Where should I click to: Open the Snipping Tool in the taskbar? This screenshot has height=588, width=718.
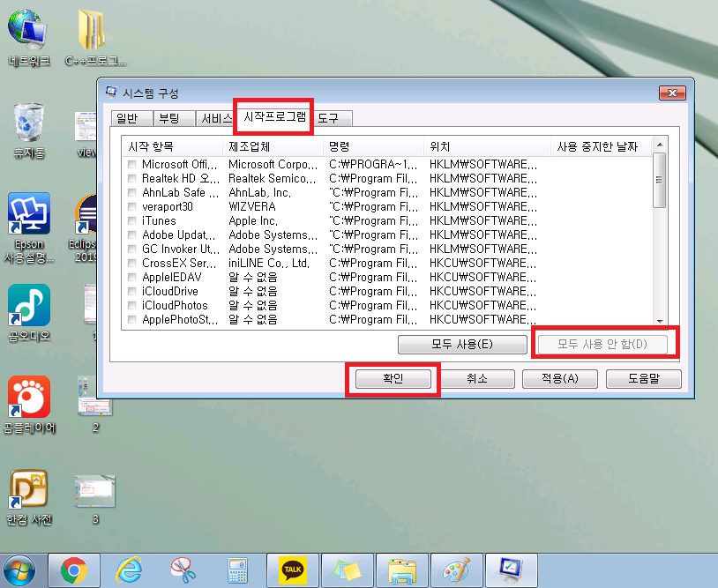click(x=183, y=570)
